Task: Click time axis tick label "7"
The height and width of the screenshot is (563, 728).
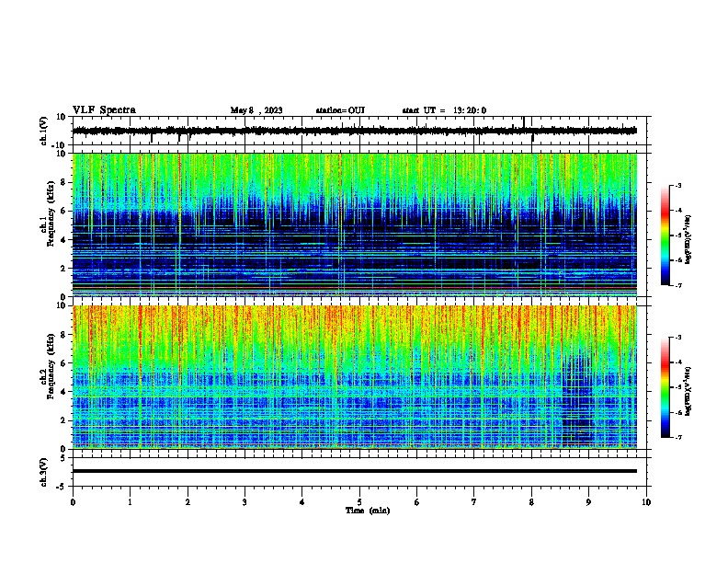Action: [474, 502]
